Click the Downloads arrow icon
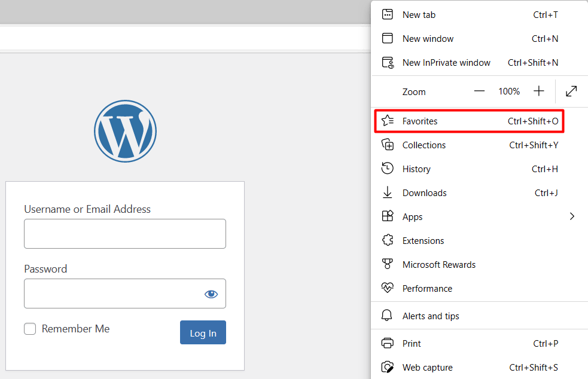 (x=386, y=192)
